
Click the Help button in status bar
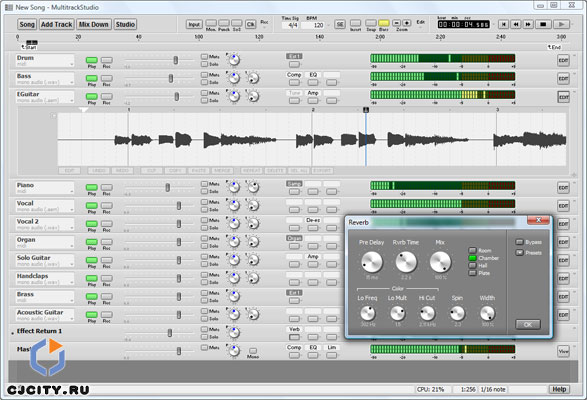coord(559,390)
